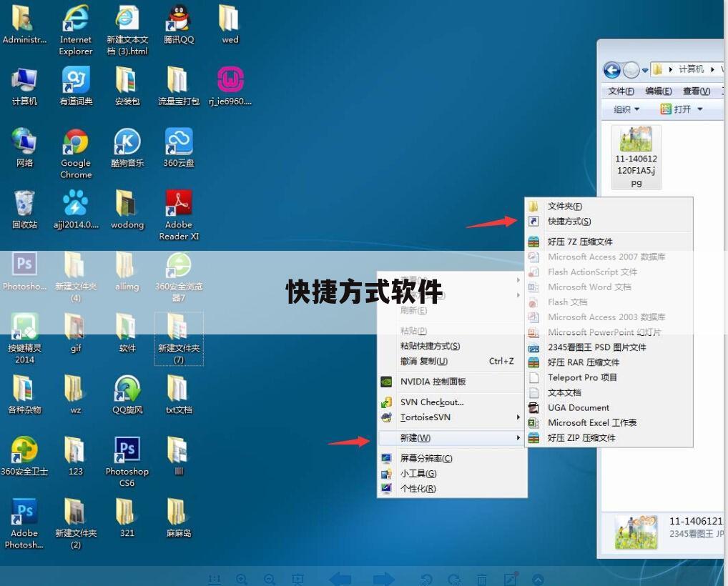The height and width of the screenshot is (586, 728).
Task: Open the 各种杂物 folder icon
Action: [x=24, y=395]
